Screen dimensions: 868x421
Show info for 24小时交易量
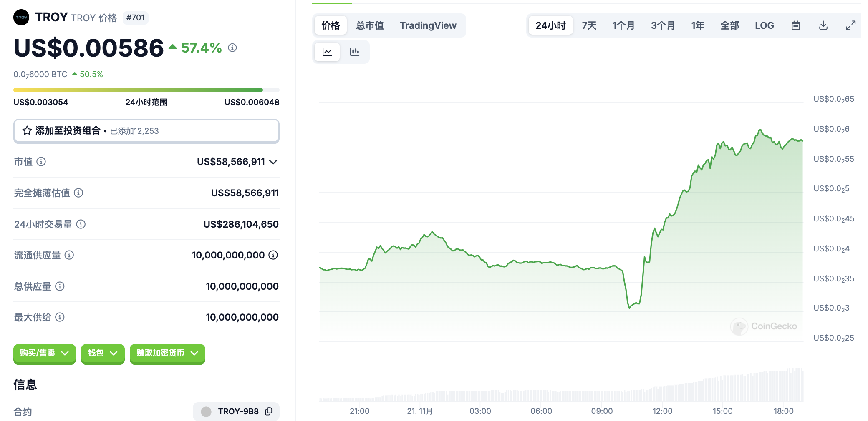(x=81, y=224)
